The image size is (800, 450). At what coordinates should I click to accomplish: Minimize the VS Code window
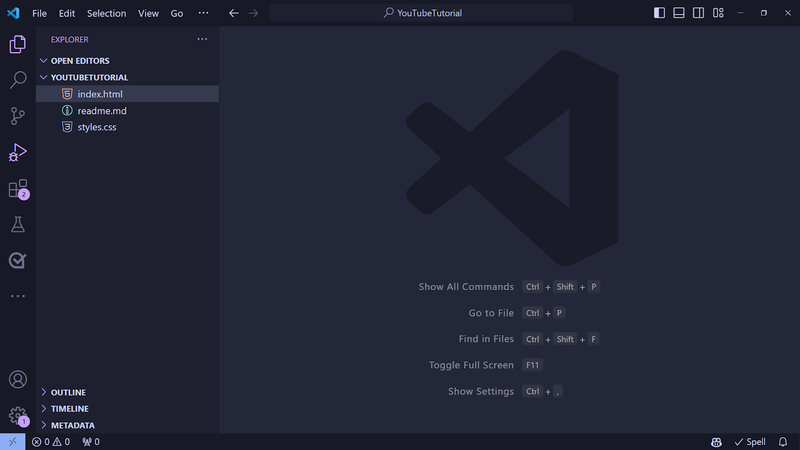point(740,13)
